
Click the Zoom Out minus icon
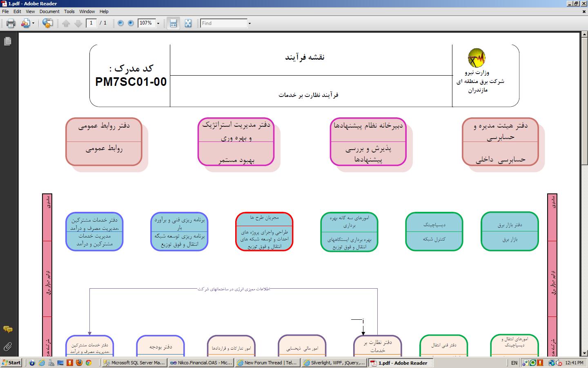pyautogui.click(x=120, y=23)
